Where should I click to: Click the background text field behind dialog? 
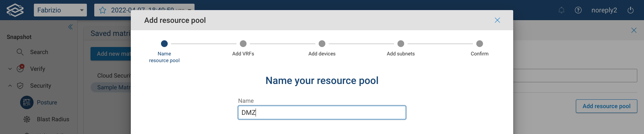pos(575,76)
